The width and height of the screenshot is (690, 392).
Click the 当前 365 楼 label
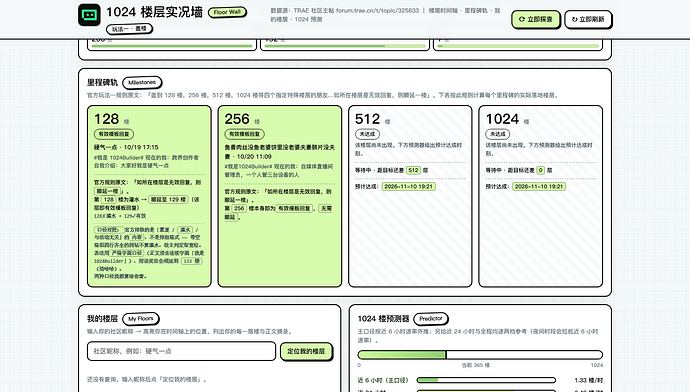tap(475, 365)
